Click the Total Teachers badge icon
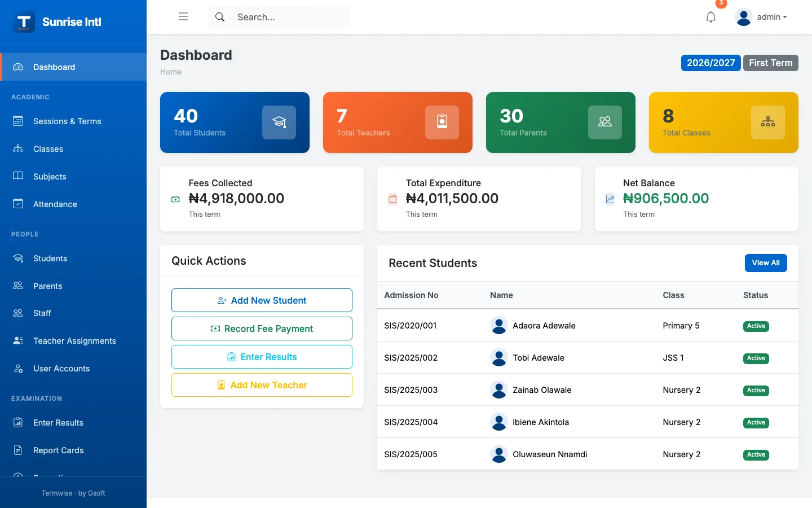Viewport: 812px width, 508px height. [442, 122]
